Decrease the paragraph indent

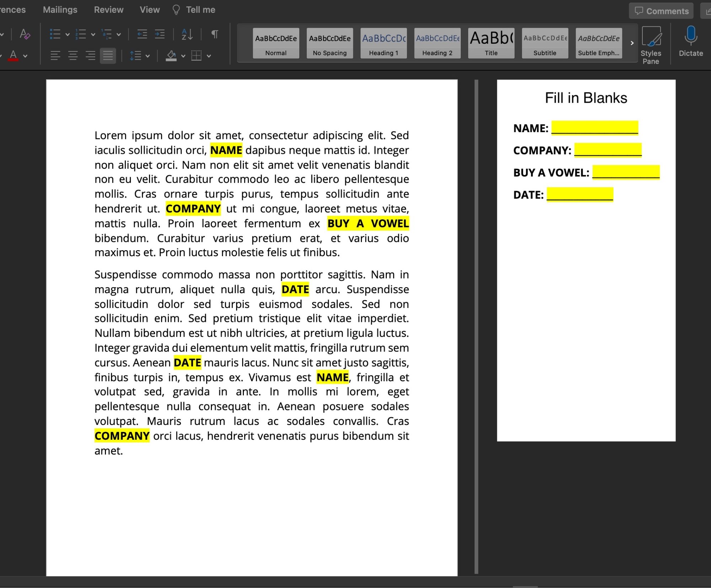pyautogui.click(x=142, y=34)
